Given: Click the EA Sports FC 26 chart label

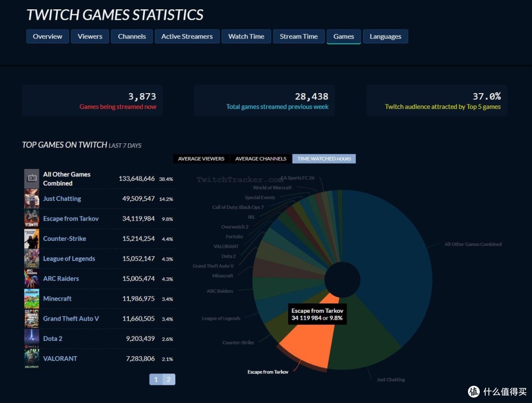Looking at the screenshot, I should (x=298, y=178).
